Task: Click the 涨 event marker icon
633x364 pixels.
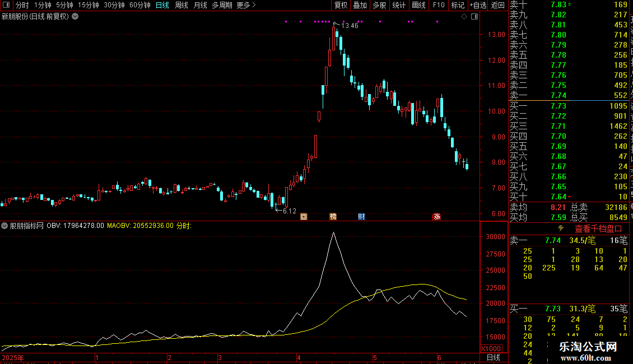Action: [436, 217]
